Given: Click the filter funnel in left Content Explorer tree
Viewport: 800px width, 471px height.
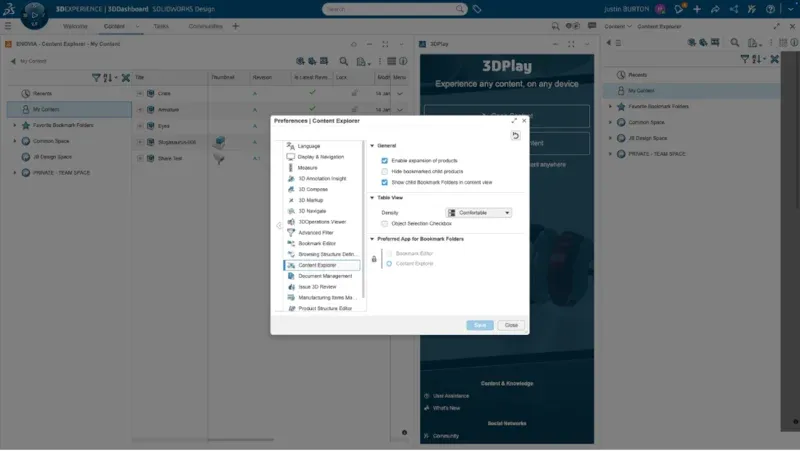Looking at the screenshot, I should click(96, 78).
